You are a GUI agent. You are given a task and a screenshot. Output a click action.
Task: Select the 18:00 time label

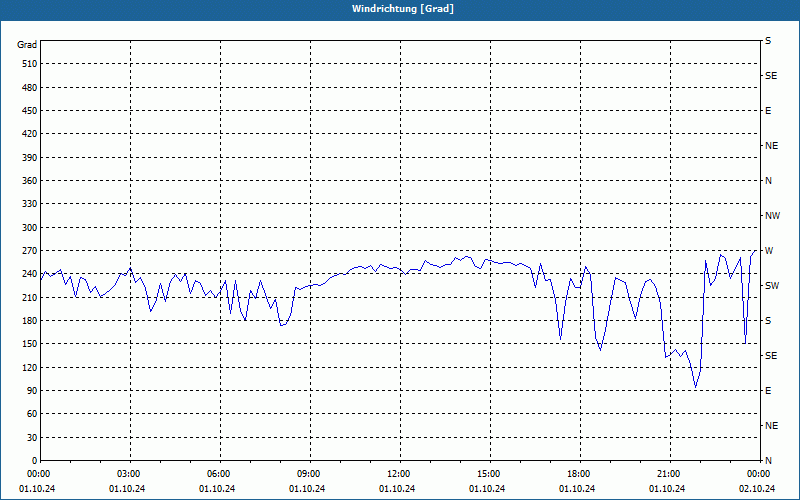coord(579,474)
